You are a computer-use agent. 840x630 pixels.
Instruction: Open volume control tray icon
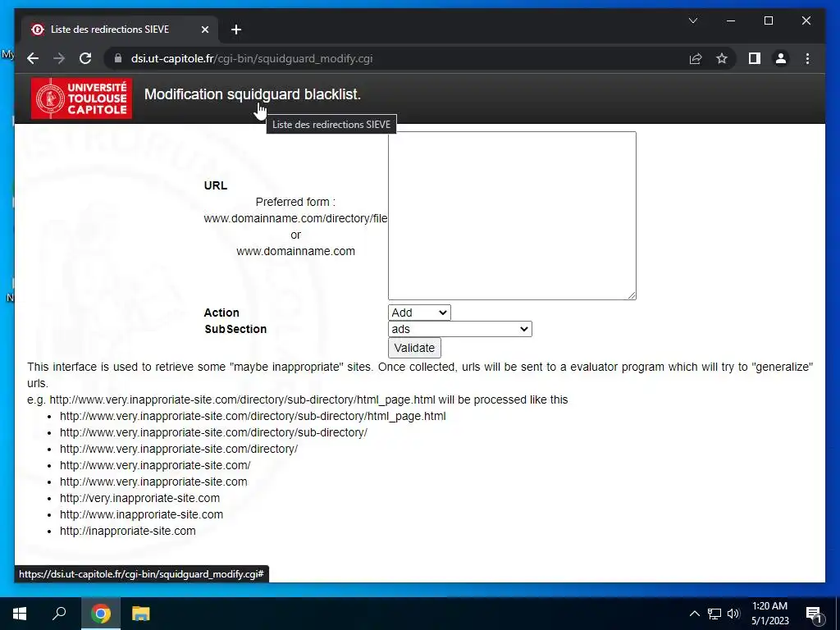click(733, 614)
